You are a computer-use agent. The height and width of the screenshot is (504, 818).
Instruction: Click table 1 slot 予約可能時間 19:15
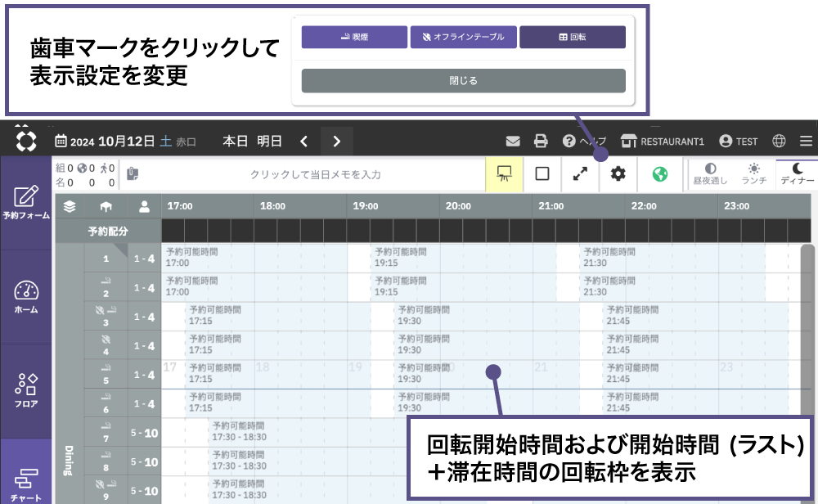[x=463, y=258]
